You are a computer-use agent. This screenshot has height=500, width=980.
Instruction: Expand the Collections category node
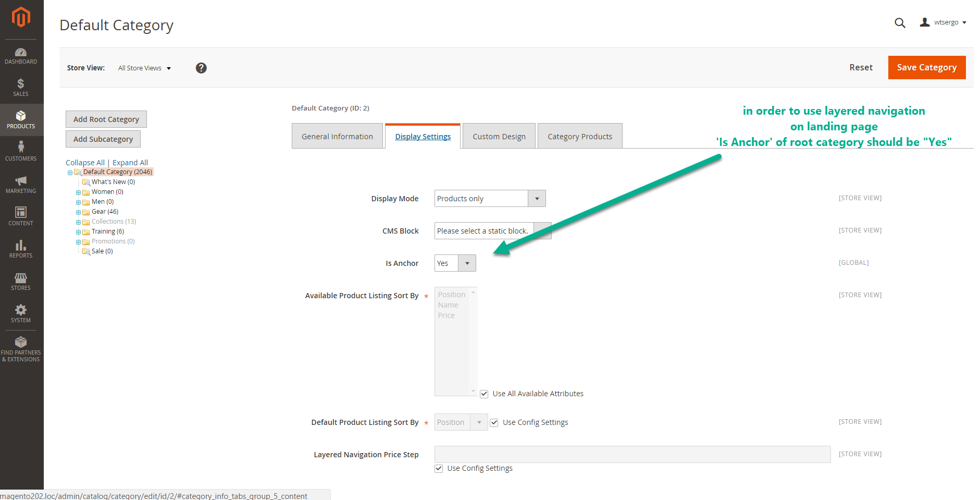78,222
